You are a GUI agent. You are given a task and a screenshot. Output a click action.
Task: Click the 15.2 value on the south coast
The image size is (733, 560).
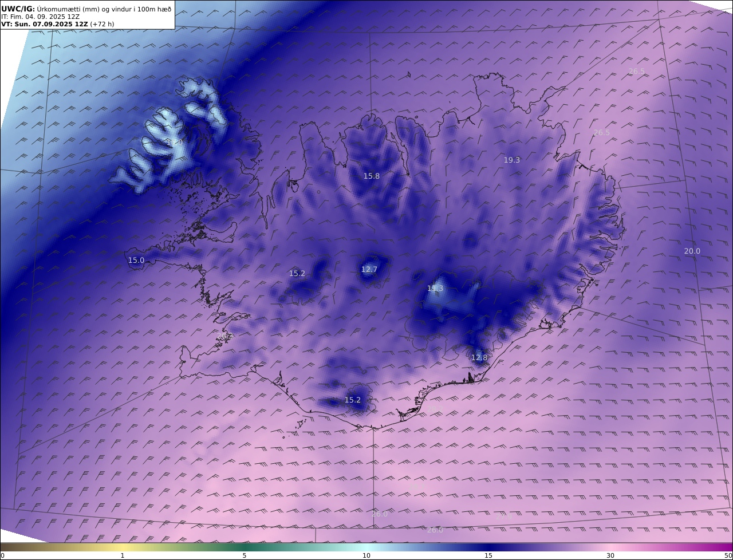[353, 400]
